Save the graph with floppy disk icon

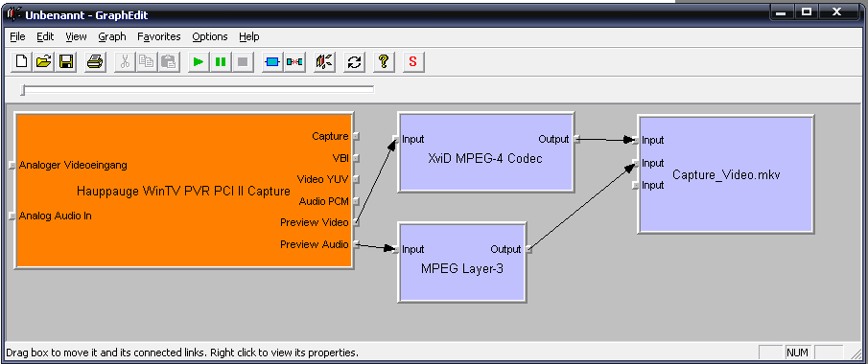point(66,61)
